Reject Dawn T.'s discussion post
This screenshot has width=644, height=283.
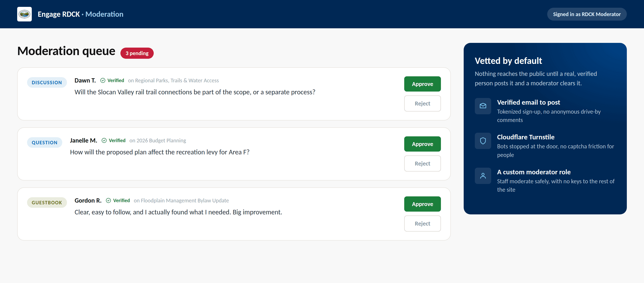coord(422,103)
